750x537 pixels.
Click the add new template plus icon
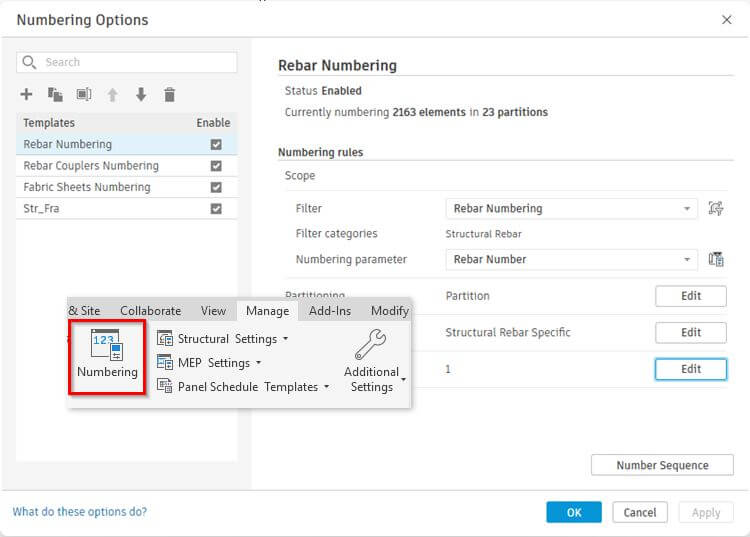point(27,95)
